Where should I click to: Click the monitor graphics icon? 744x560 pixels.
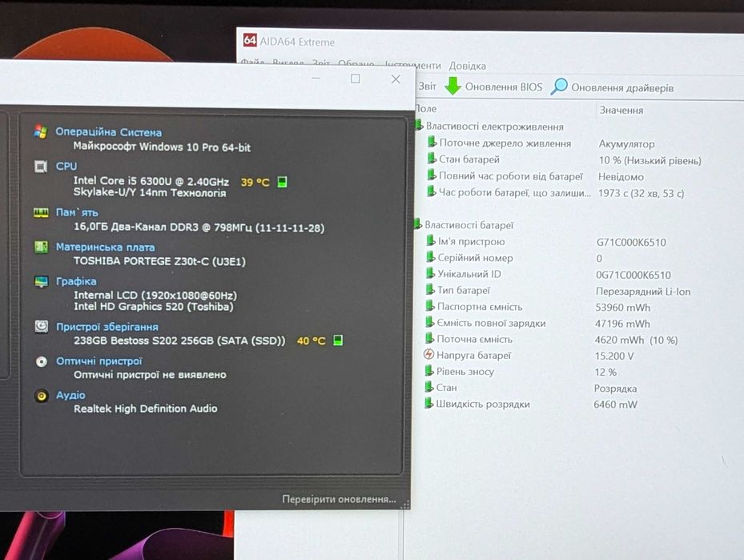pos(42,282)
